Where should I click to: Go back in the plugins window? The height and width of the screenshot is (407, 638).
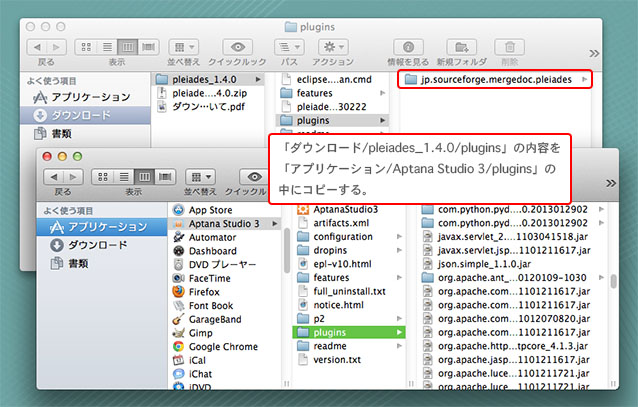(x=37, y=47)
